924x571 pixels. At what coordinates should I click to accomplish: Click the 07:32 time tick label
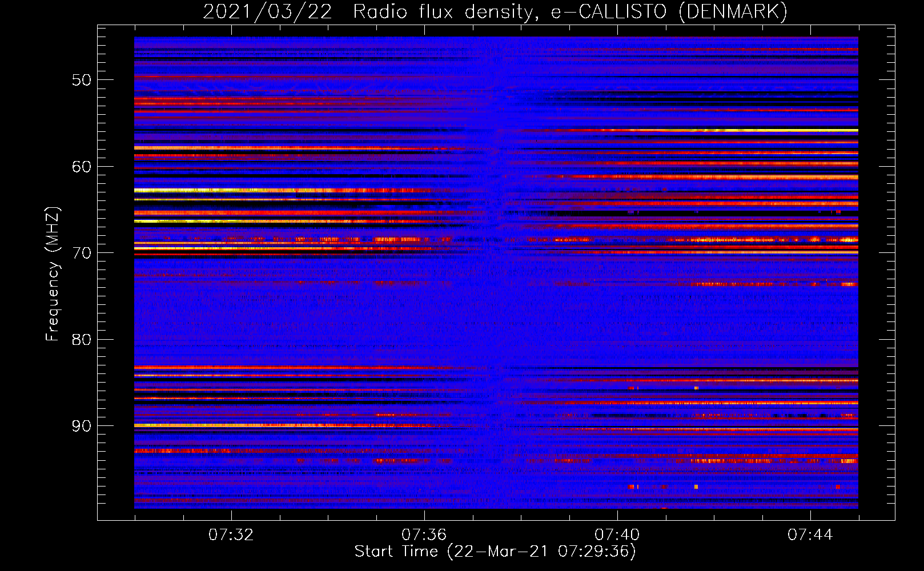coord(231,535)
